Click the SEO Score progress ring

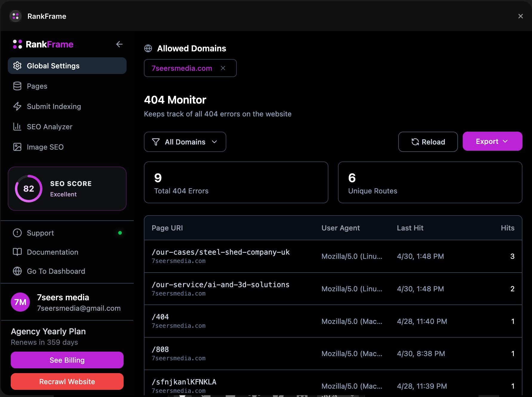(x=28, y=188)
